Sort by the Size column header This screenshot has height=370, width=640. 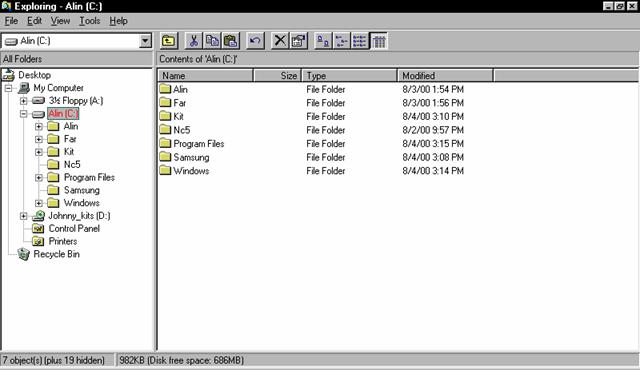(x=278, y=75)
